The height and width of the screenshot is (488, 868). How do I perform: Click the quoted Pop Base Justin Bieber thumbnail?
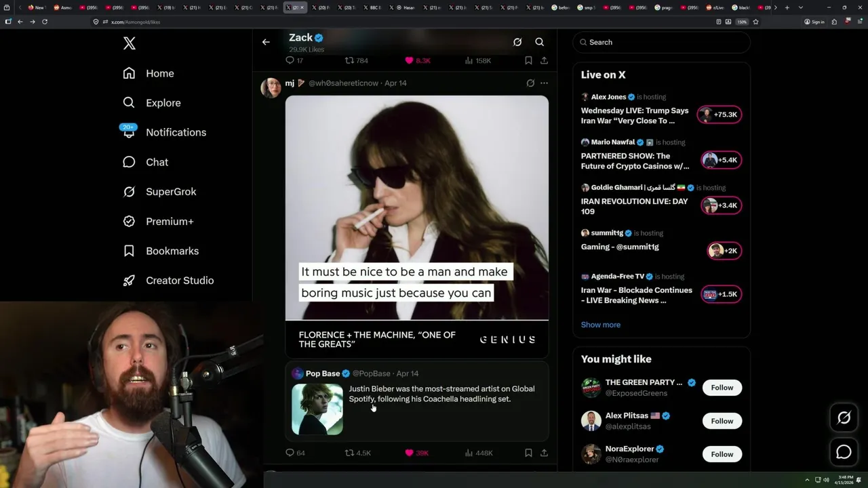pos(317,409)
